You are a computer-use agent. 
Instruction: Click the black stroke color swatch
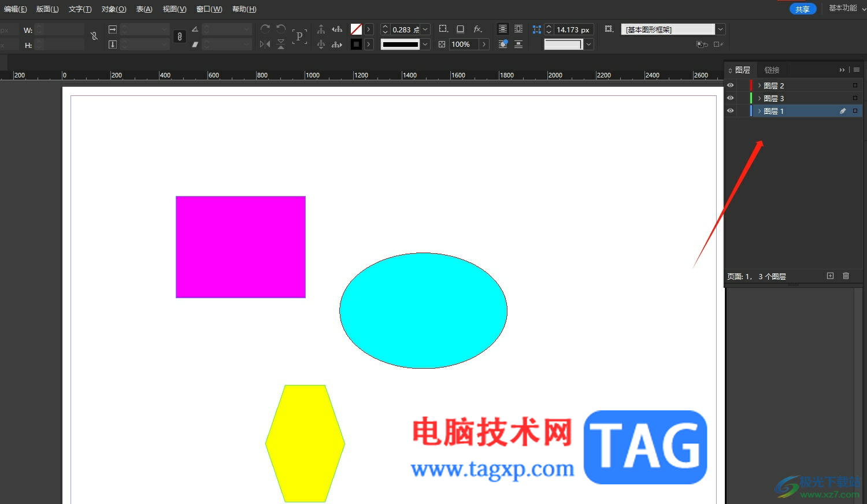(x=356, y=44)
